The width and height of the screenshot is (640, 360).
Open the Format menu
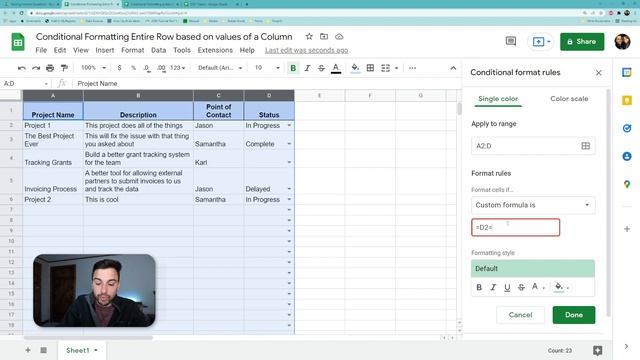tap(133, 50)
